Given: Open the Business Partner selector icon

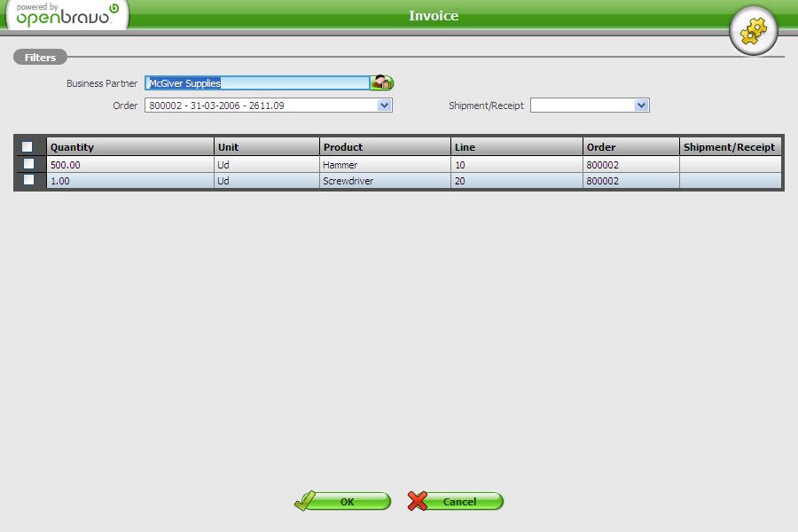Looking at the screenshot, I should point(381,82).
